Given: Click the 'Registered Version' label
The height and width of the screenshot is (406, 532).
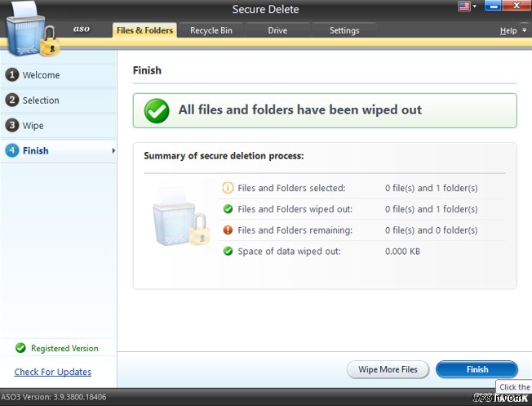Looking at the screenshot, I should pyautogui.click(x=64, y=348).
